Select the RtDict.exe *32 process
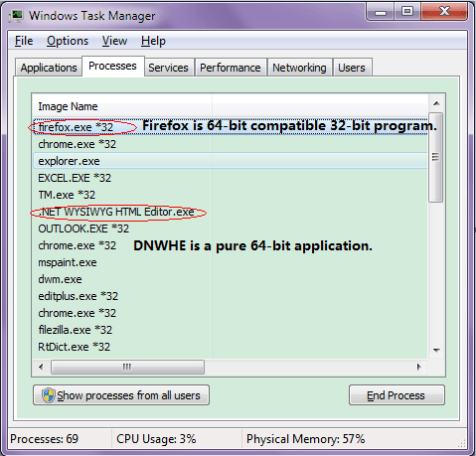 pos(231,347)
